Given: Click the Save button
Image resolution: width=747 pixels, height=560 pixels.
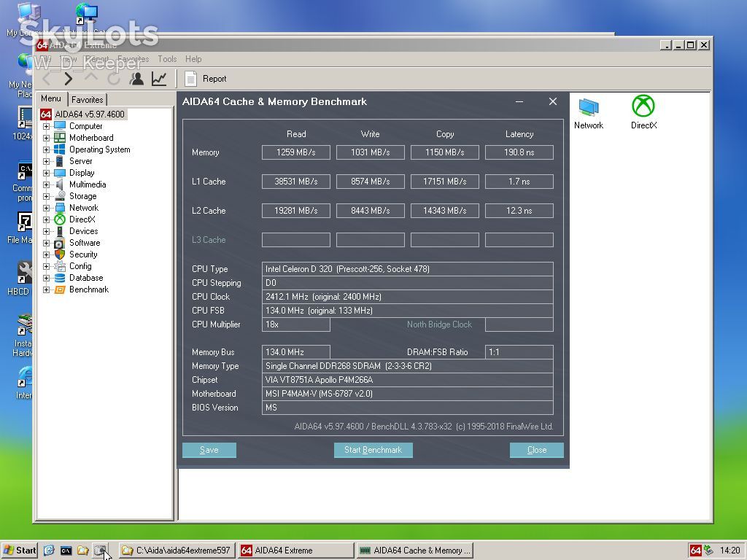Looking at the screenshot, I should point(209,450).
